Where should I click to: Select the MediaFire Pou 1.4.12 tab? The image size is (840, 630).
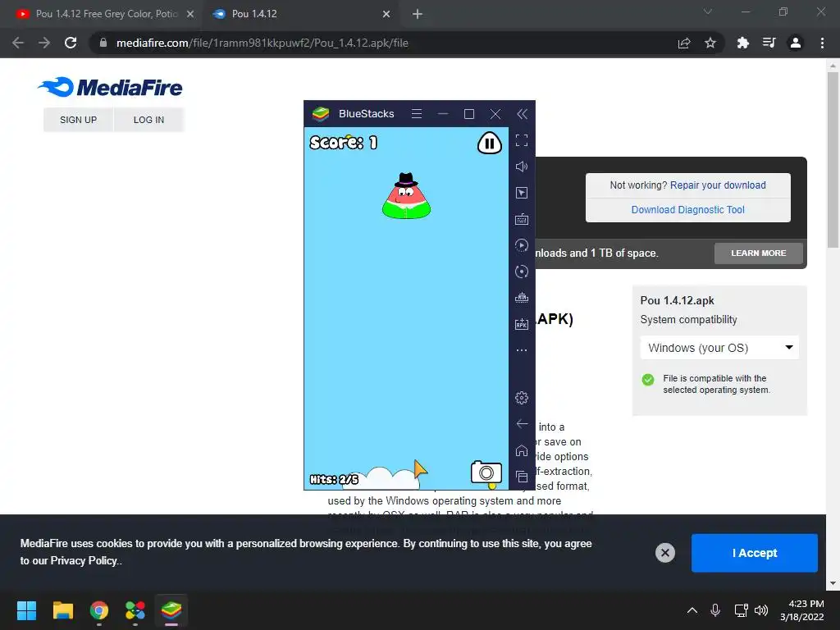click(x=300, y=14)
